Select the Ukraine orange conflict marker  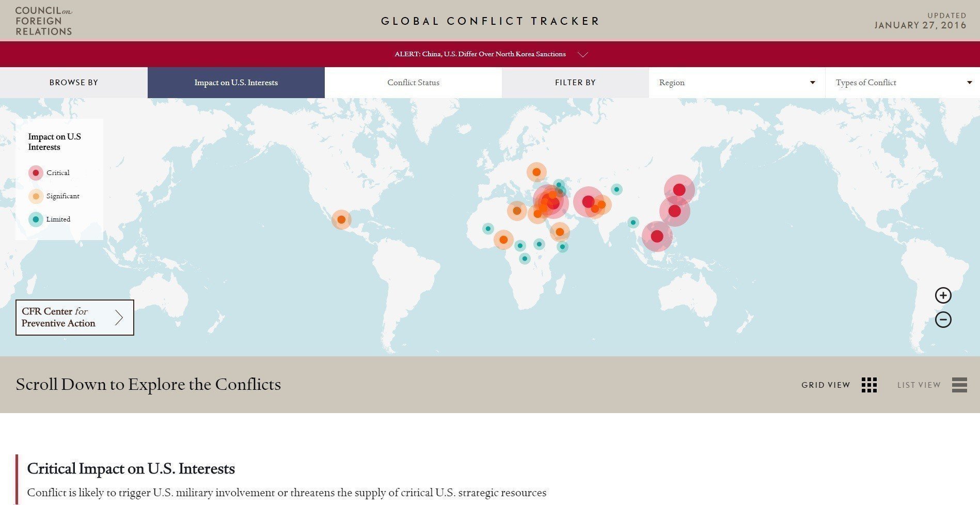536,172
